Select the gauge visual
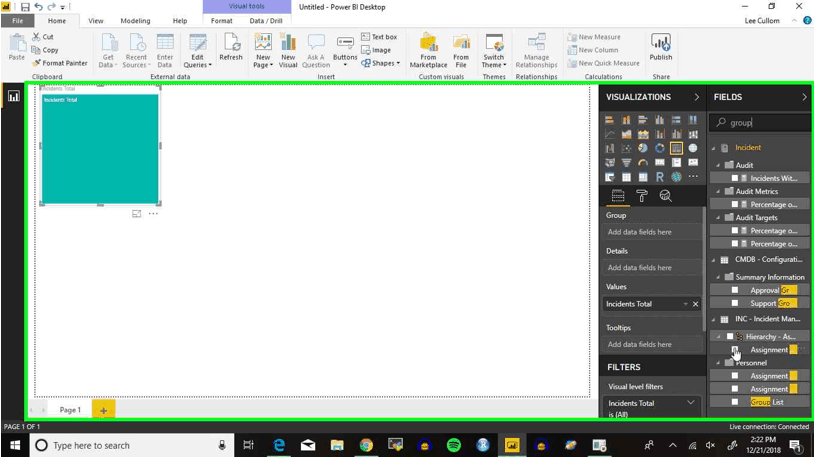This screenshot has width=816, height=459. 643,162
